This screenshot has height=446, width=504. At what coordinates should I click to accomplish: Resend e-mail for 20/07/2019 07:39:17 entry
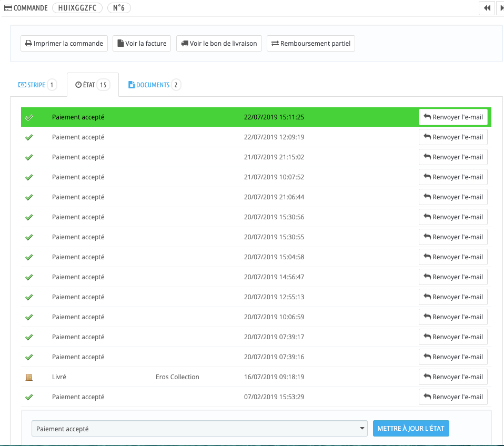point(453,337)
